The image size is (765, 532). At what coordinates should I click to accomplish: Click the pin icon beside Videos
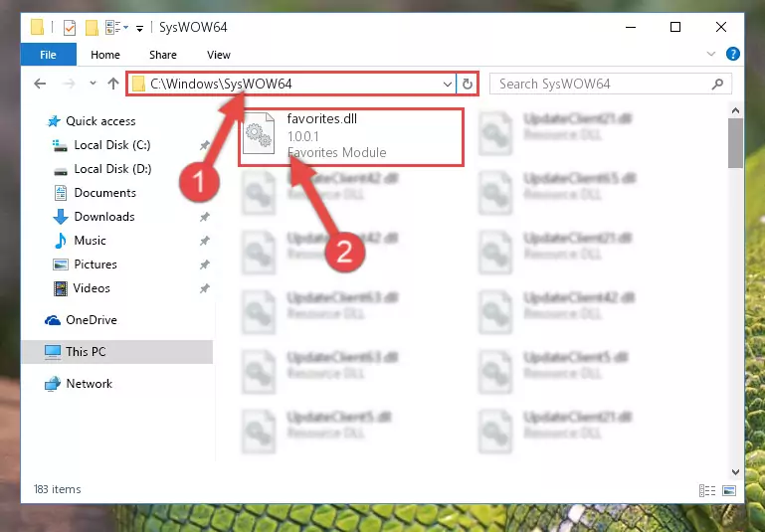204,288
